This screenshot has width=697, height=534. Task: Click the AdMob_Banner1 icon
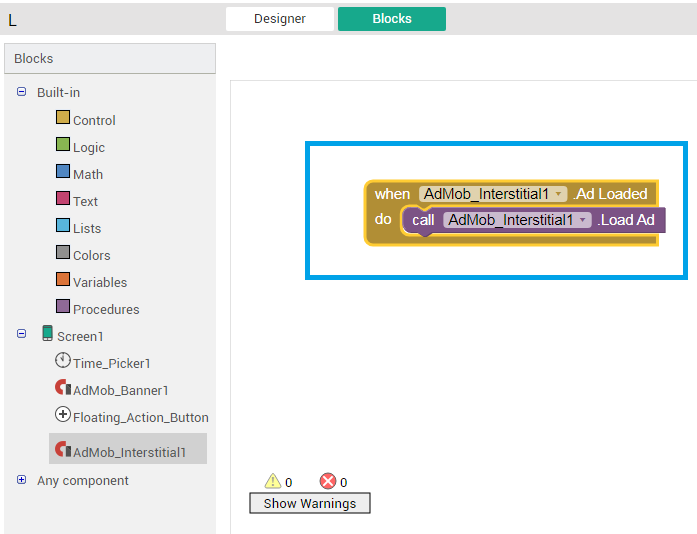[x=63, y=387]
